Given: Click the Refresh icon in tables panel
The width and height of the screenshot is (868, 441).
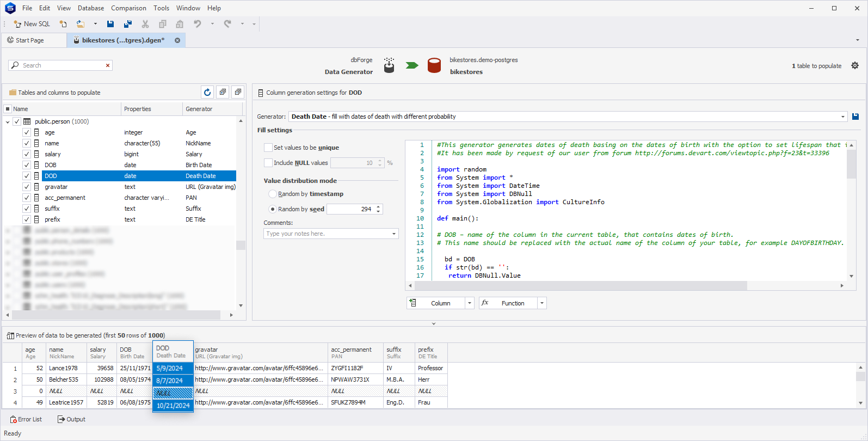Looking at the screenshot, I should 207,93.
